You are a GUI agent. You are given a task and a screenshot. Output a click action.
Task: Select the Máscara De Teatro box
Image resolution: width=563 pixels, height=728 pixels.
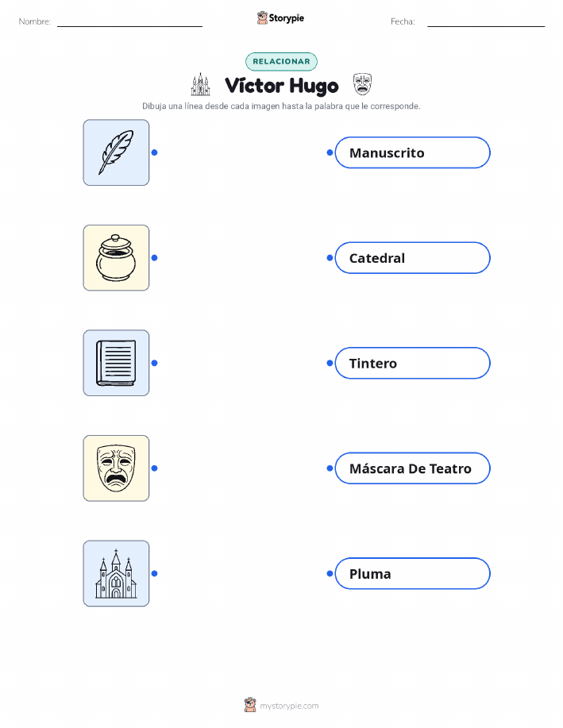(412, 468)
